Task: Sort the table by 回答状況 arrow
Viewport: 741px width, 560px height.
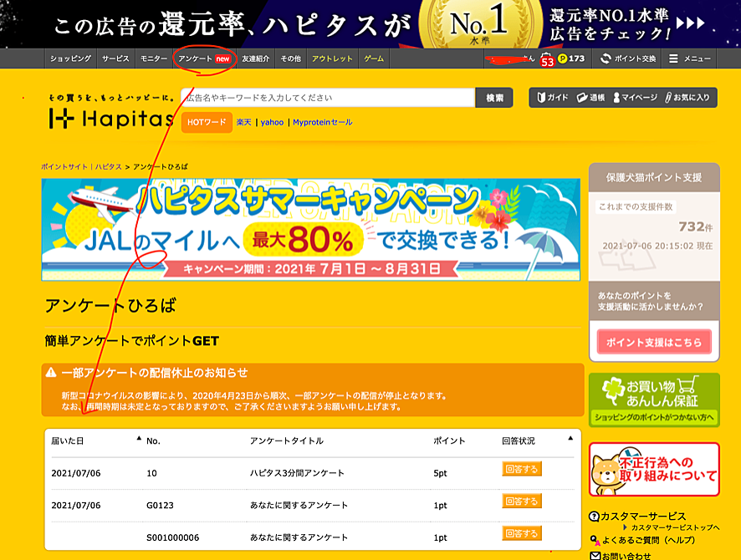Action: click(570, 438)
